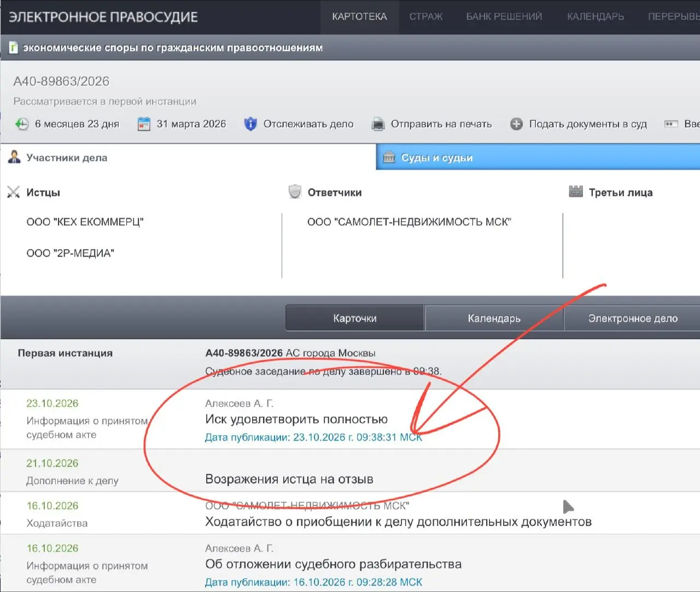
Task: Click the person icon beside 'Участники дела'
Action: coord(14,157)
